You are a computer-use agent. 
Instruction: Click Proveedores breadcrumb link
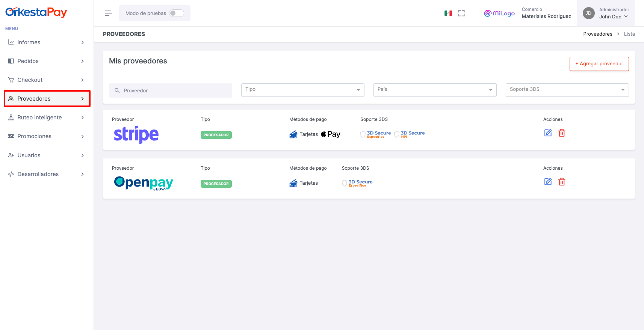click(598, 34)
